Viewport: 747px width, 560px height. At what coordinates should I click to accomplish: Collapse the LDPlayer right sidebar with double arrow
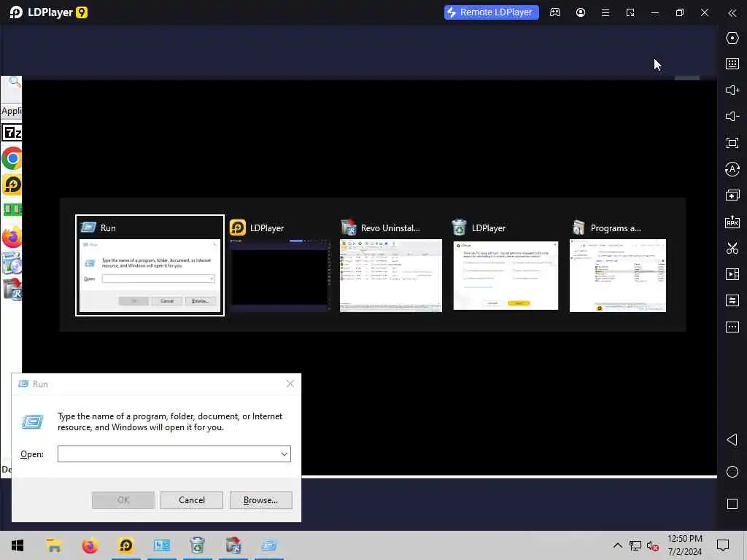(x=732, y=13)
